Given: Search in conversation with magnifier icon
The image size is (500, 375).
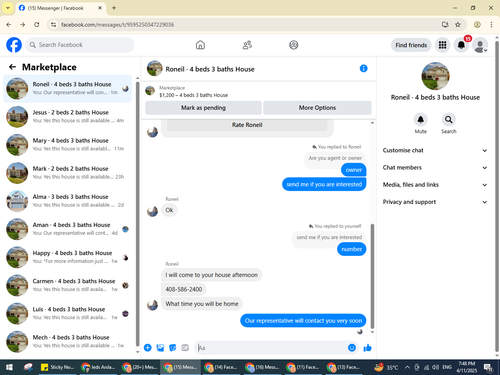Looking at the screenshot, I should pyautogui.click(x=449, y=119).
